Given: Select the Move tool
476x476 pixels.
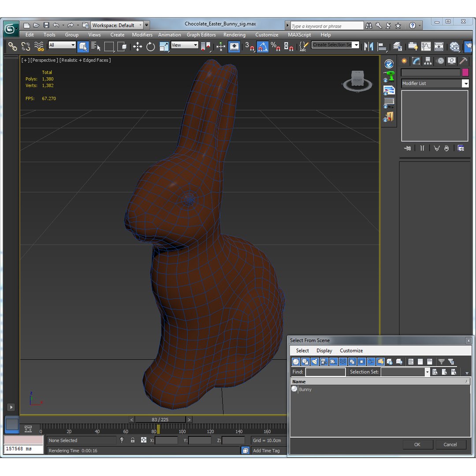Looking at the screenshot, I should pyautogui.click(x=138, y=46).
